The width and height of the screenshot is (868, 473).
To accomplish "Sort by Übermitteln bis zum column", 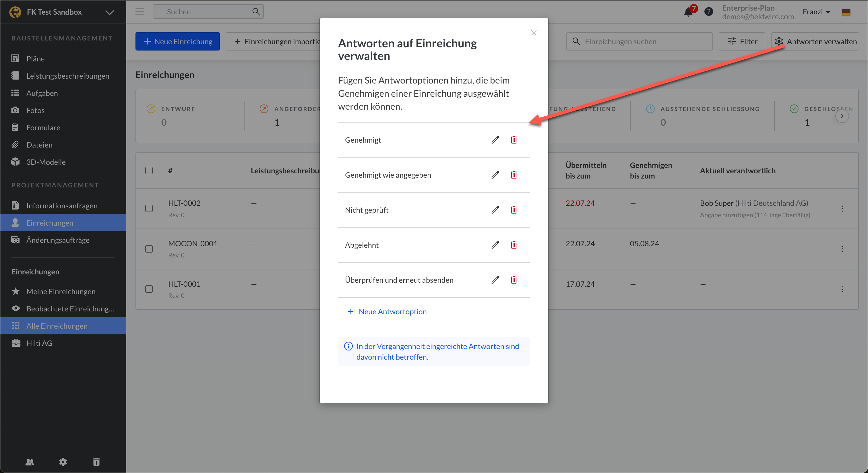I will click(586, 170).
